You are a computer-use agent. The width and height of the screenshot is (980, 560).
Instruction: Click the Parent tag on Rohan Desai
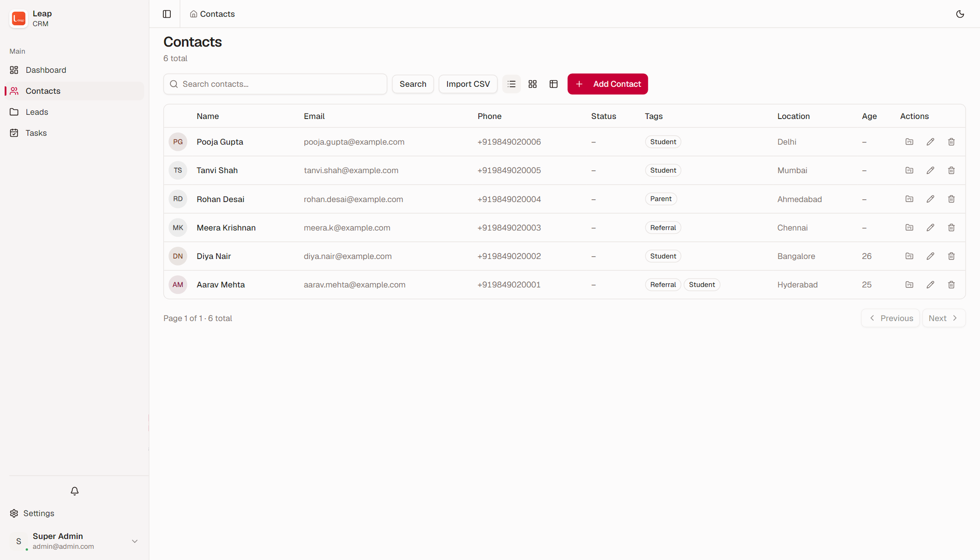[x=661, y=199]
